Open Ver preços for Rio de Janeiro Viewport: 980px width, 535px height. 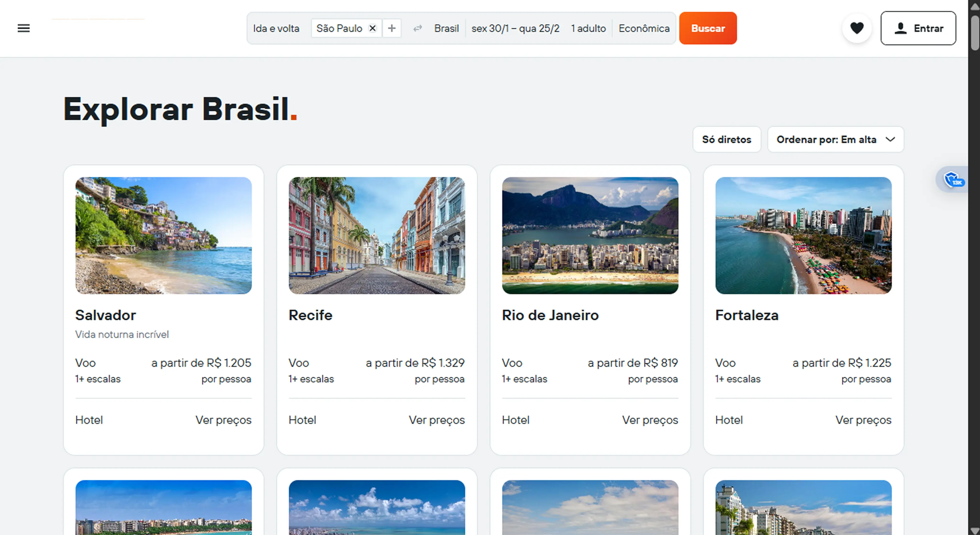[x=649, y=420]
